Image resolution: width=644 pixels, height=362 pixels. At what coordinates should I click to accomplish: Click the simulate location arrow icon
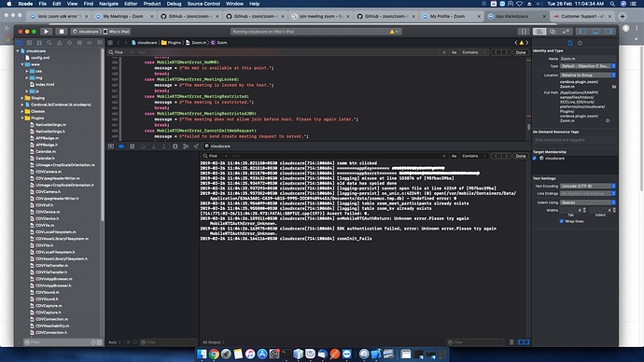[196, 146]
